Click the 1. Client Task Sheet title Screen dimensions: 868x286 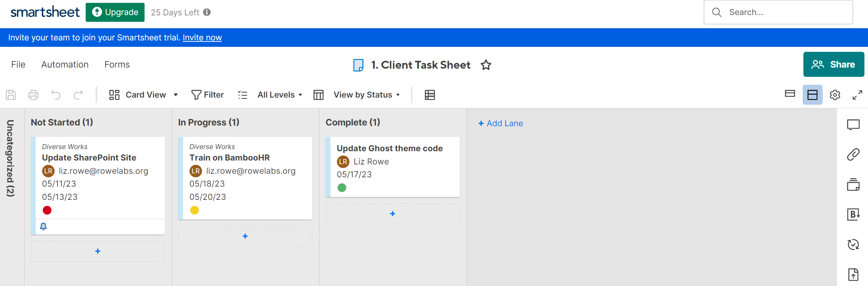(421, 65)
